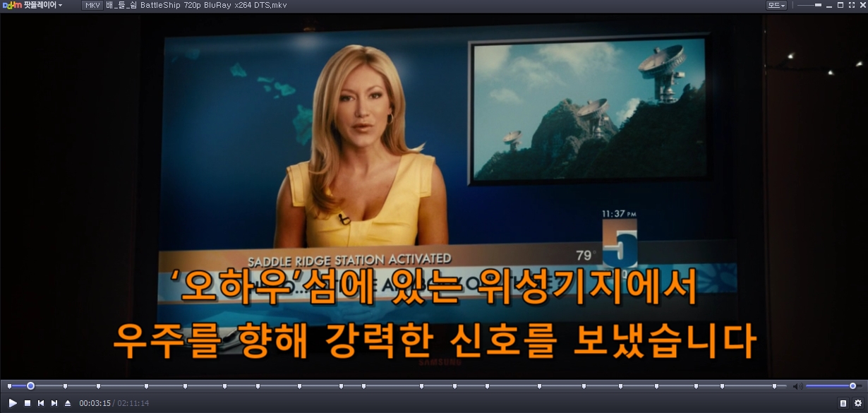
Task: Stop video playback
Action: [28, 403]
